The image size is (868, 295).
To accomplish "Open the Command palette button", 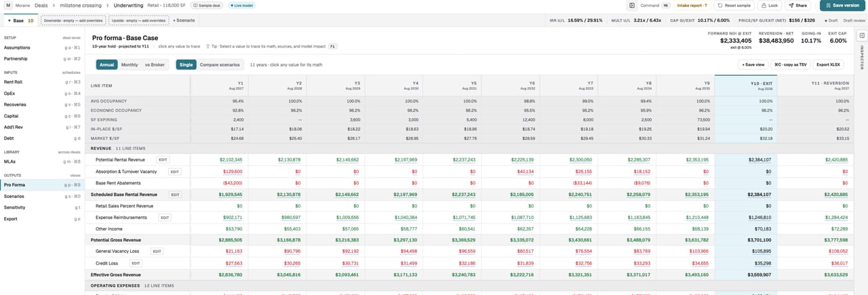I will [656, 5].
